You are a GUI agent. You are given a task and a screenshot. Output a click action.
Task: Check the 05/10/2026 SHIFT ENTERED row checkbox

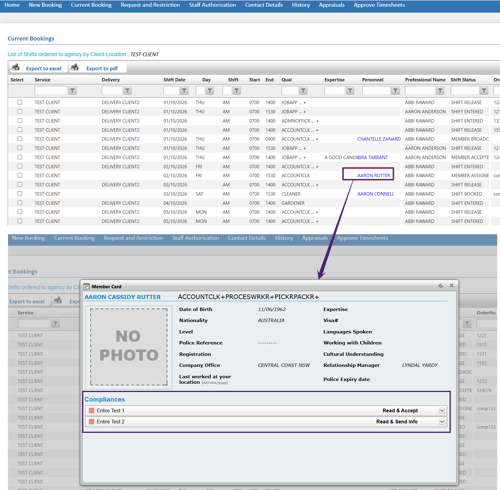[20, 221]
